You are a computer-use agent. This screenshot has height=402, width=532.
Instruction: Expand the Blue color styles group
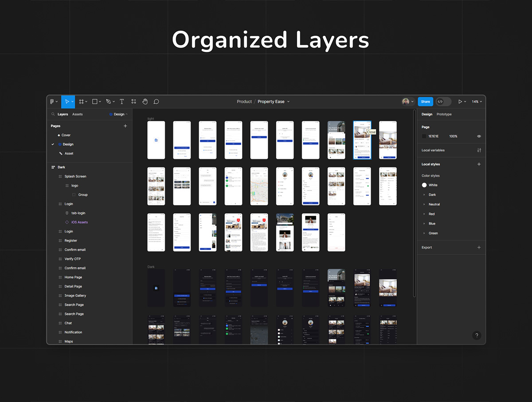(x=431, y=224)
